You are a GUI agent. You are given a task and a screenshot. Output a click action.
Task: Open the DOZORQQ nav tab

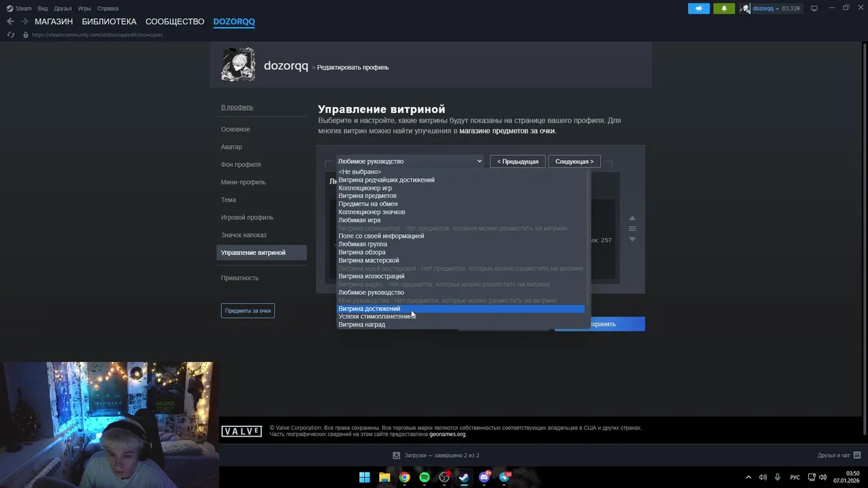click(x=234, y=22)
